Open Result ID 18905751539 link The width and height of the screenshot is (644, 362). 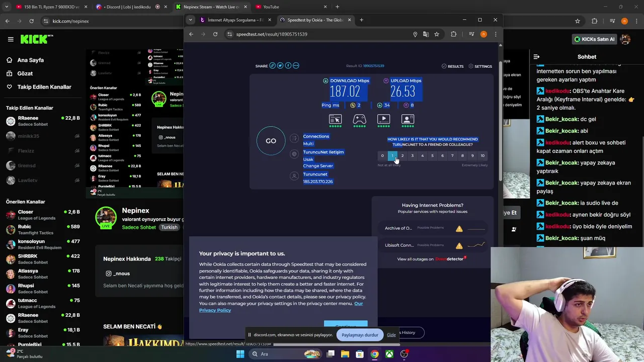click(373, 66)
